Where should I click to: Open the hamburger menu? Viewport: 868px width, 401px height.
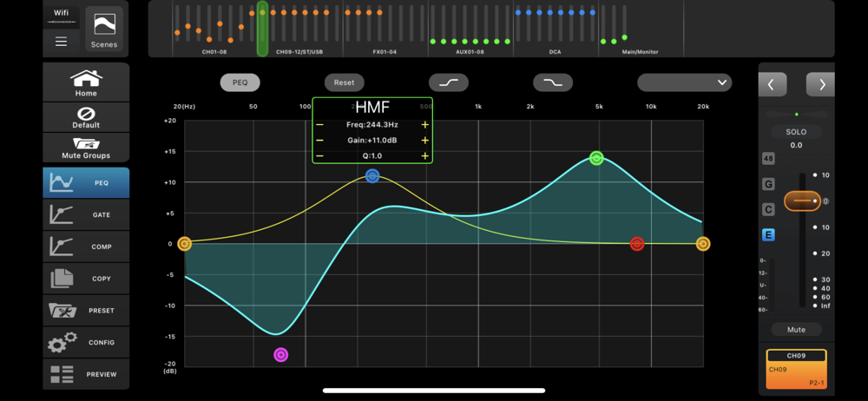[61, 41]
